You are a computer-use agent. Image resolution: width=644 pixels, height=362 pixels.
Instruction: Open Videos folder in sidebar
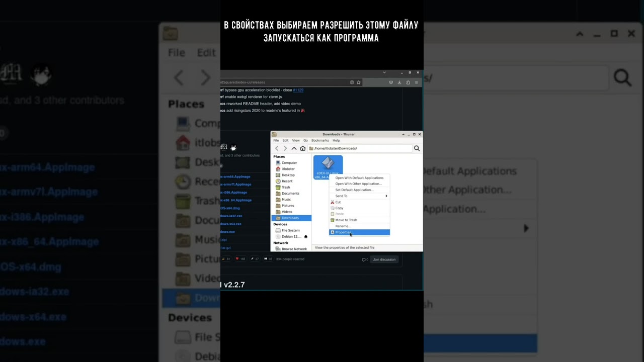[291, 212]
